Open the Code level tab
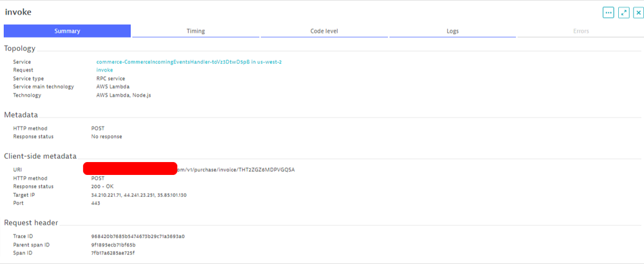The image size is (644, 264). pyautogui.click(x=324, y=31)
